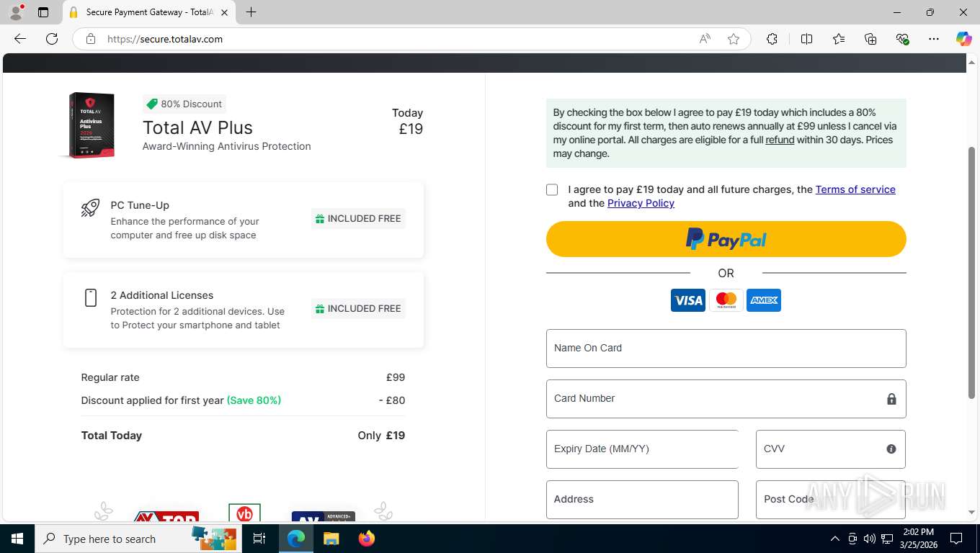The width and height of the screenshot is (980, 553).
Task: Click the Type here to search box
Action: 138,539
